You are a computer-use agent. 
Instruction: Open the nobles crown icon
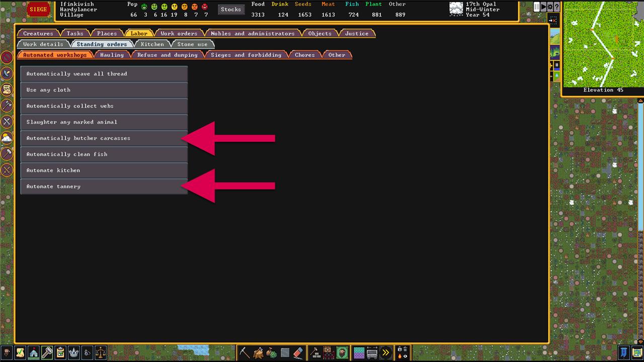(74, 352)
